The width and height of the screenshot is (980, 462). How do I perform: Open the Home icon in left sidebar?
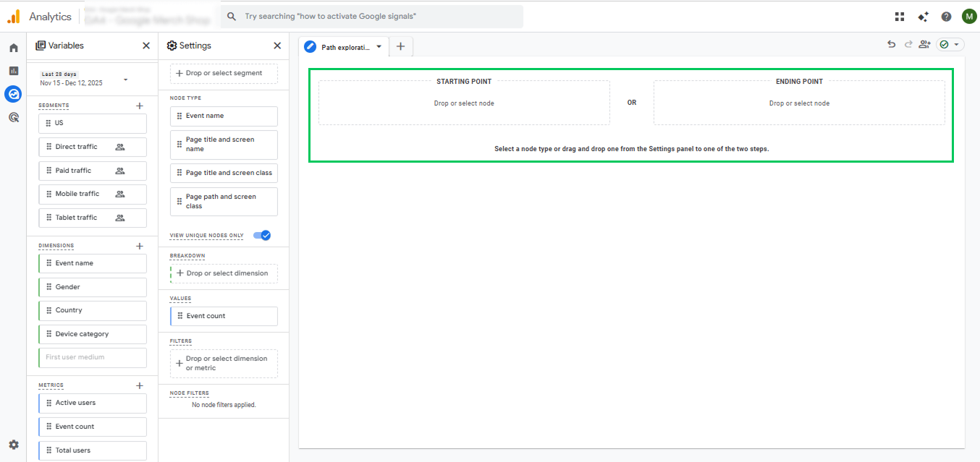pos(13,48)
